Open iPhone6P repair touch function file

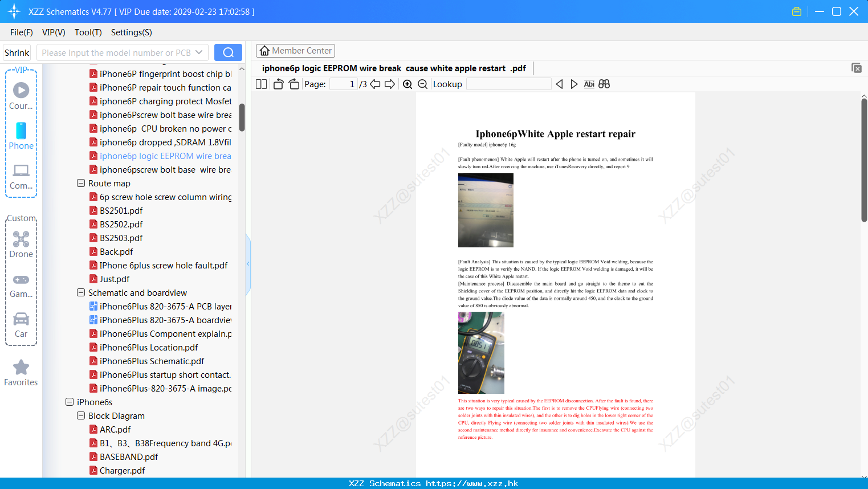[161, 87]
